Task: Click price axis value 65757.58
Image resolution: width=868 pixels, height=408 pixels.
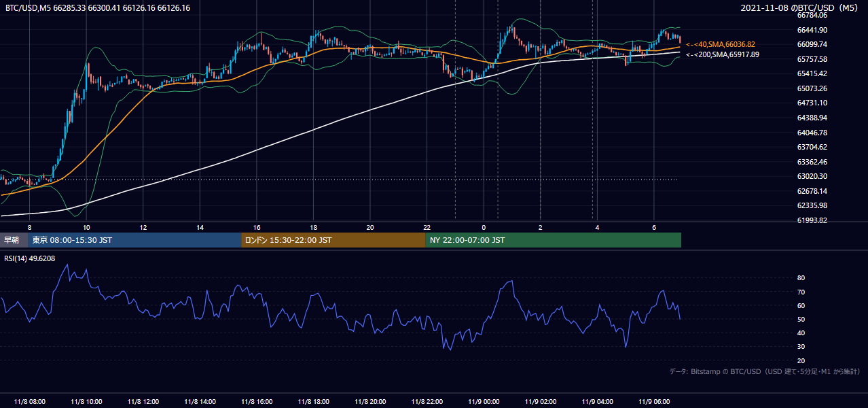Action: click(x=812, y=59)
